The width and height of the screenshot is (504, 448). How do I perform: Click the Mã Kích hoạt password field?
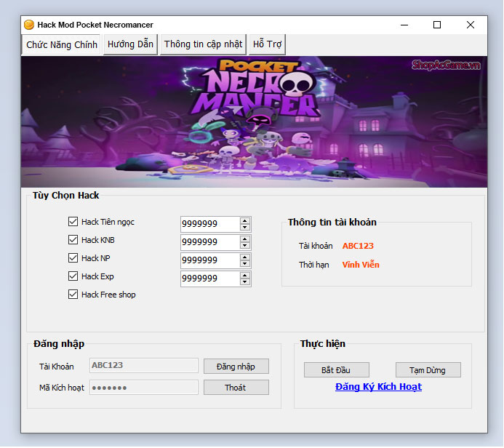tap(144, 388)
